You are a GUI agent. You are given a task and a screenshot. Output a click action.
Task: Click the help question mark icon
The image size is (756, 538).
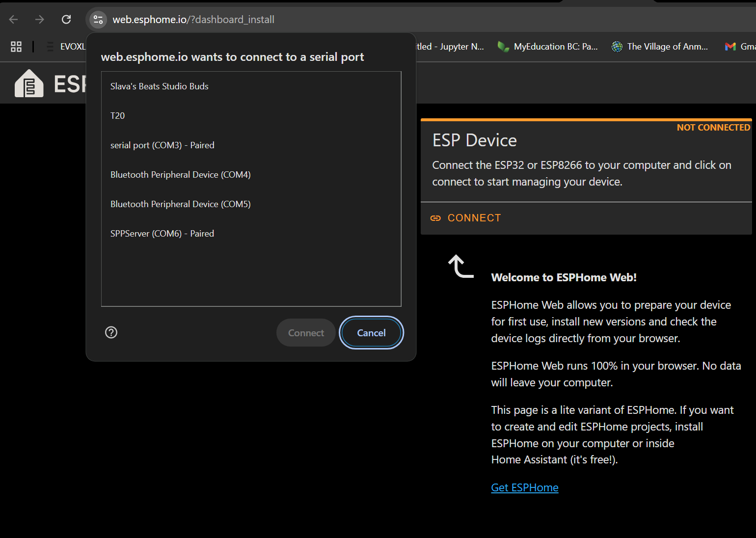[x=111, y=333]
